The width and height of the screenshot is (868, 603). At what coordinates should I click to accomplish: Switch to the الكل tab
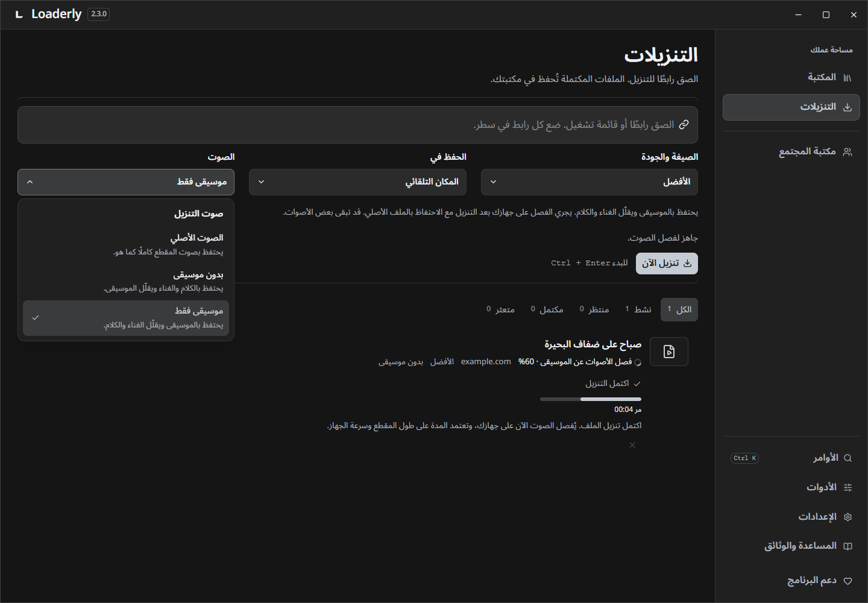tap(679, 309)
